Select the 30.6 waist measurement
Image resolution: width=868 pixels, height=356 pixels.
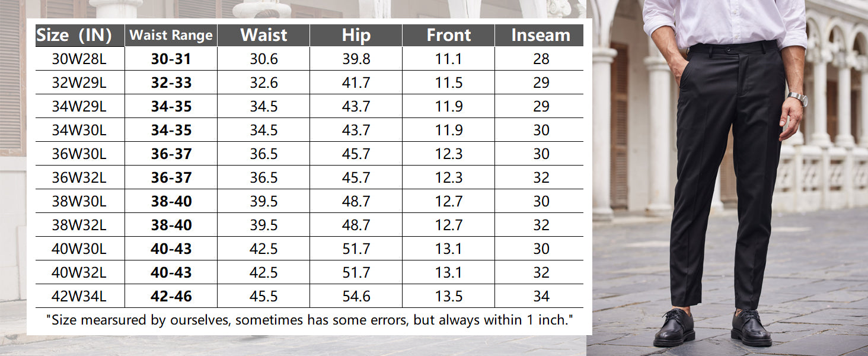(263, 59)
